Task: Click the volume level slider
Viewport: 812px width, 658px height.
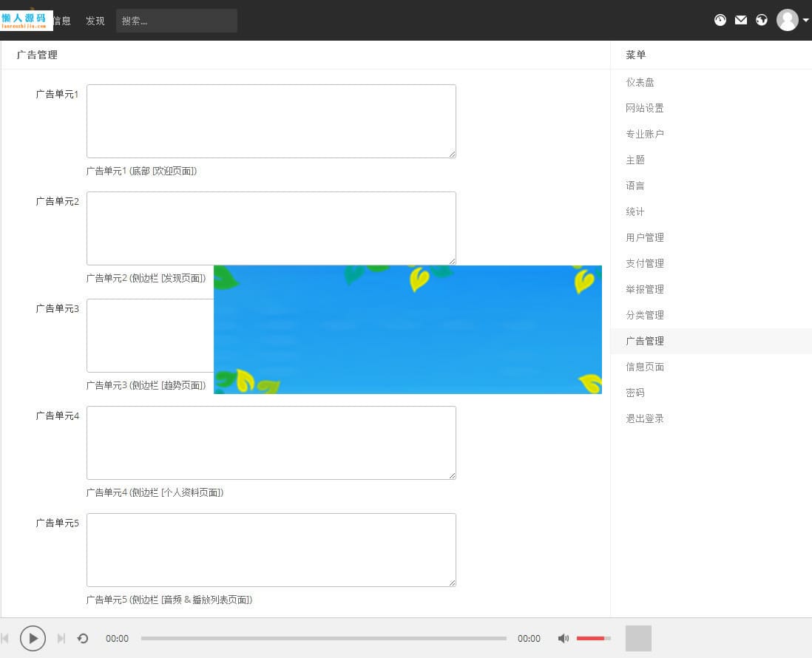Action: pos(592,638)
